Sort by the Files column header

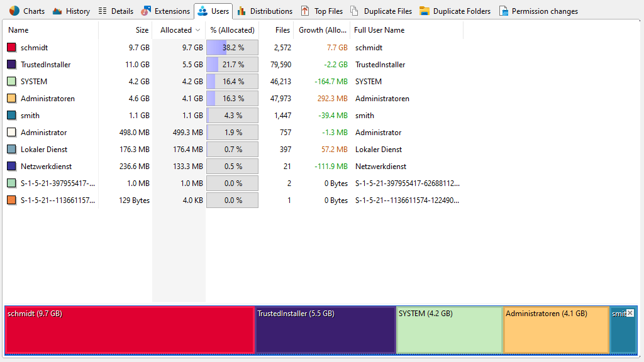click(x=282, y=30)
